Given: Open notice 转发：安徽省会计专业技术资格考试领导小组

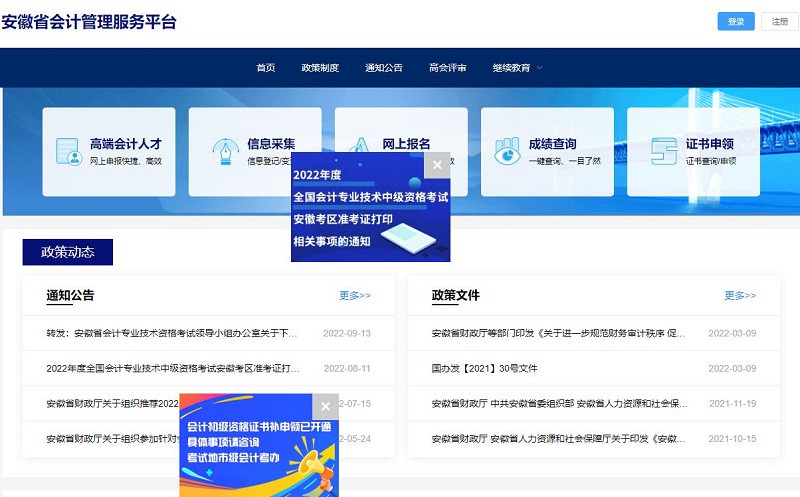Looking at the screenshot, I should tap(171, 333).
